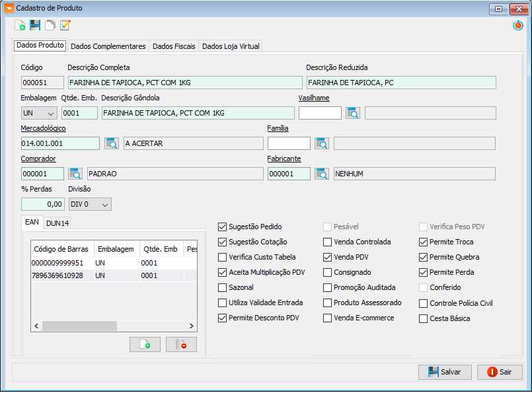The width and height of the screenshot is (532, 393).
Task: Check the Cesta Básica checkbox
Action: (423, 319)
